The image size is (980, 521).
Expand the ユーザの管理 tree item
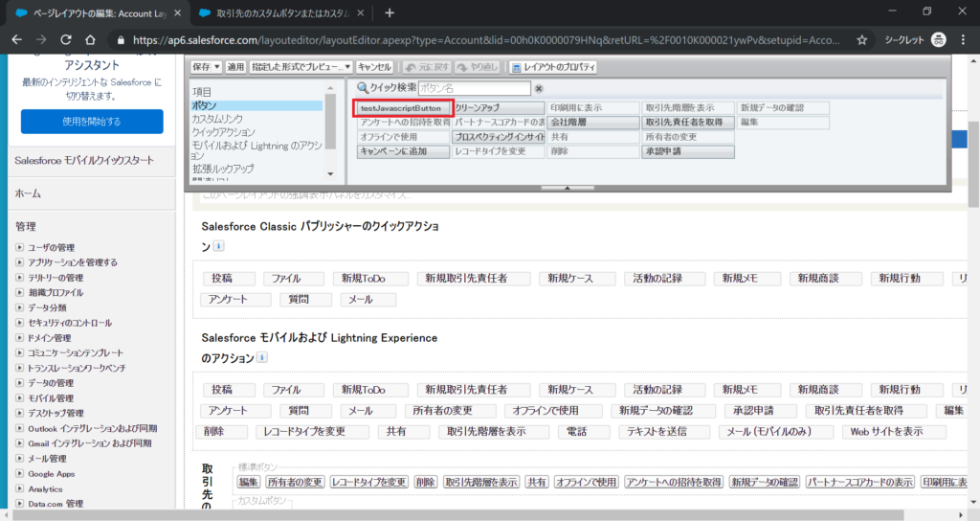(20, 248)
